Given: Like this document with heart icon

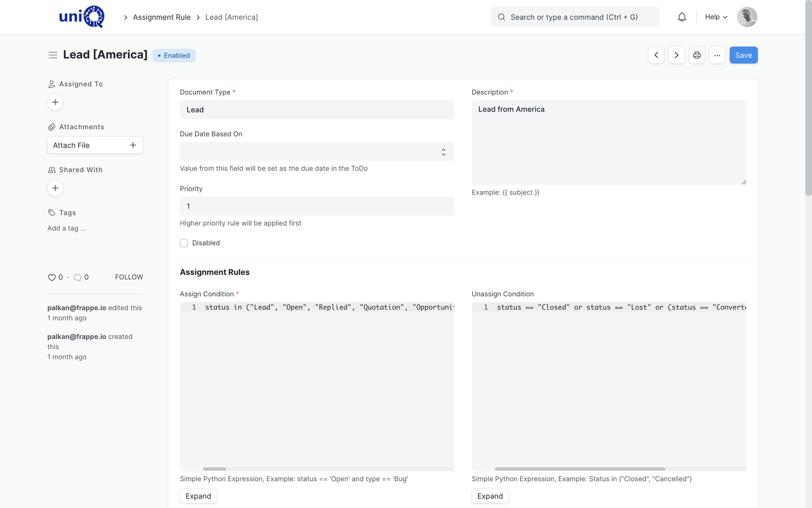Looking at the screenshot, I should pos(52,278).
